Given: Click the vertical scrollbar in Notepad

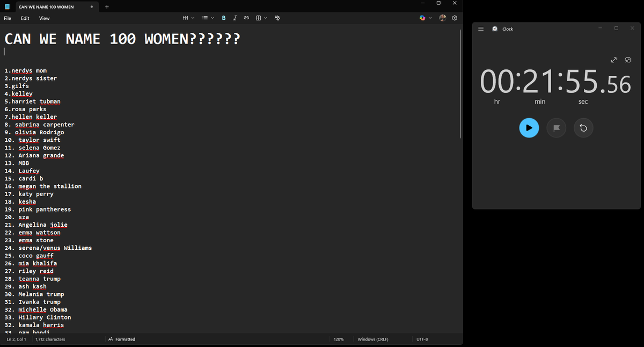Looking at the screenshot, I should click(x=460, y=83).
